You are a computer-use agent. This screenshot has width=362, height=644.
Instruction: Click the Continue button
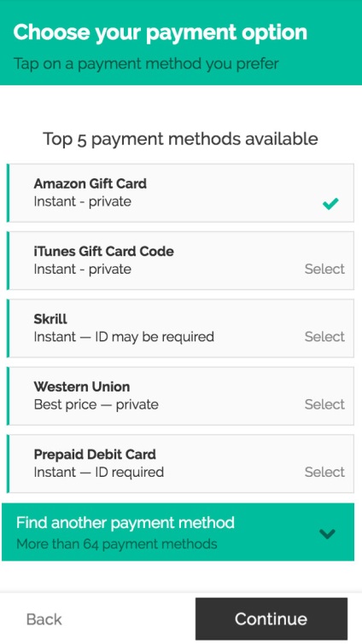271,619
